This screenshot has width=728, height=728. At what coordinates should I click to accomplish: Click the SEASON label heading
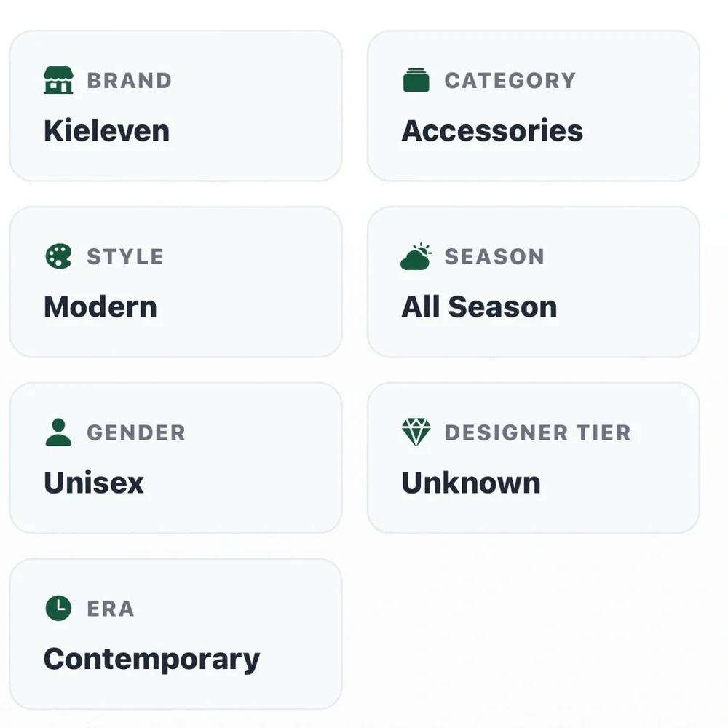pyautogui.click(x=494, y=257)
